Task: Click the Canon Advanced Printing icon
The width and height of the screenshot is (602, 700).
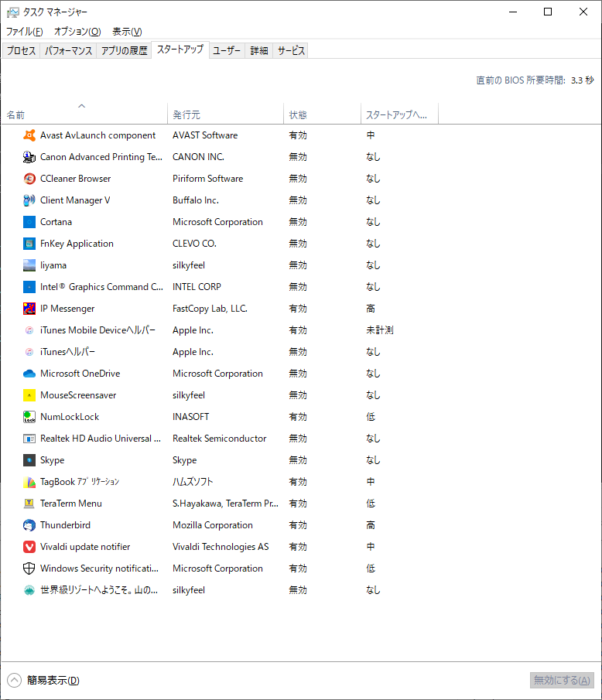Action: tap(29, 157)
